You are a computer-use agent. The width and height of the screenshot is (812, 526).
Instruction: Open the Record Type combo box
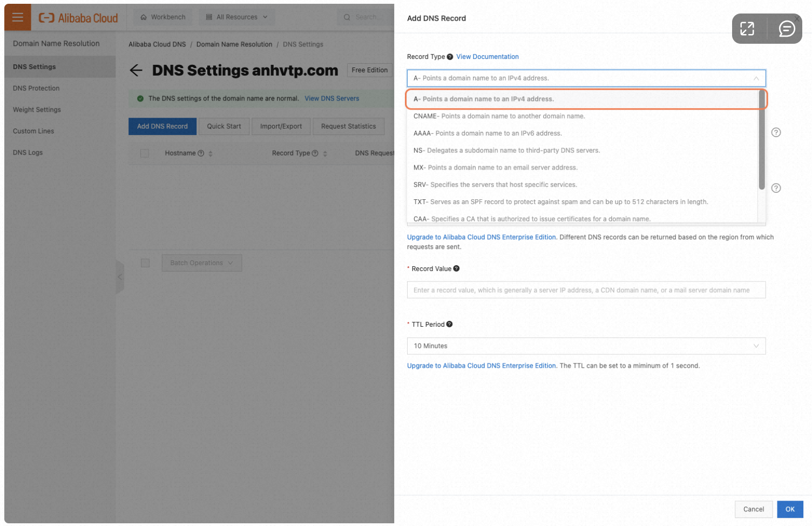click(x=586, y=78)
